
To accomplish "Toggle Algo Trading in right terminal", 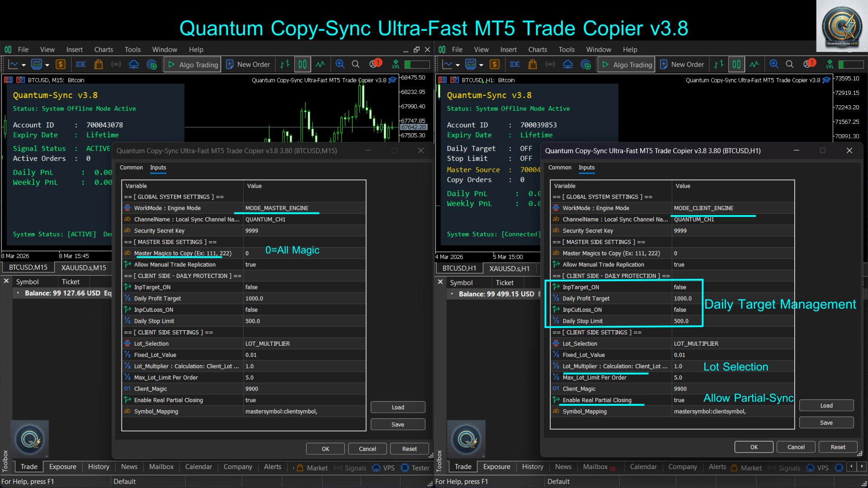I will coord(627,65).
